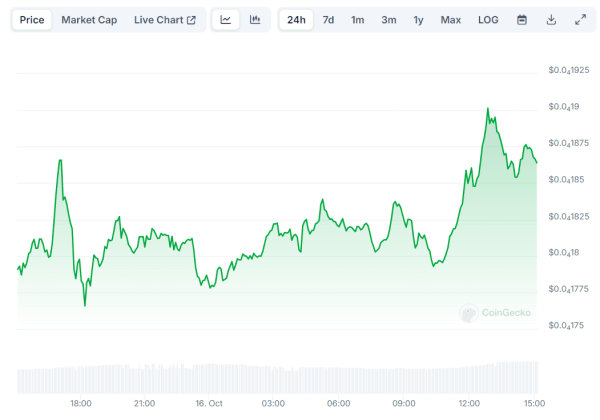Choose the 1m time range
Viewport: 600px width, 420px height.
pyautogui.click(x=357, y=20)
